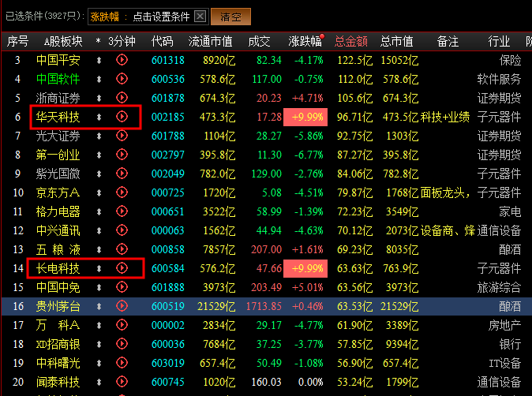Click the red play icon for 光大证券
This screenshot has width=532, height=396.
(x=122, y=136)
